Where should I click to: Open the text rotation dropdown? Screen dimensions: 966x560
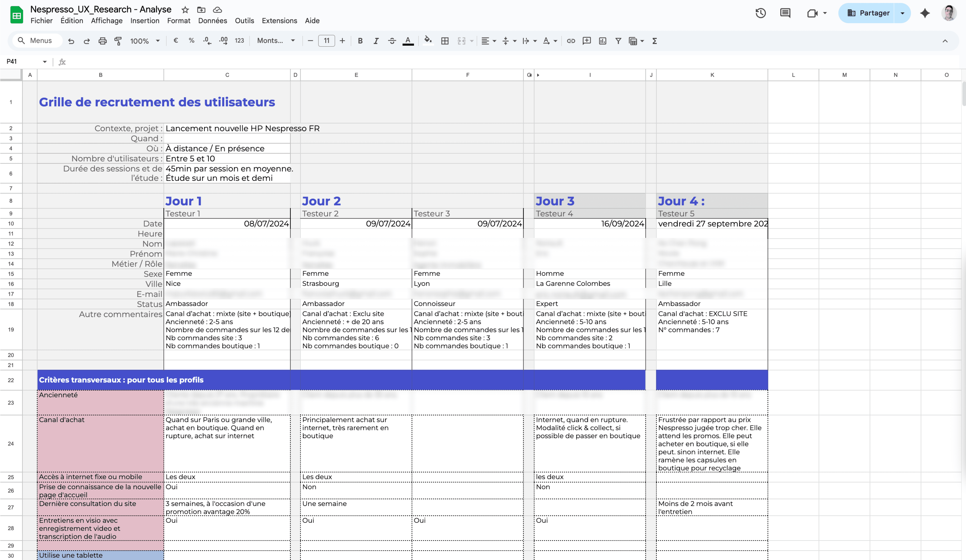pos(550,41)
